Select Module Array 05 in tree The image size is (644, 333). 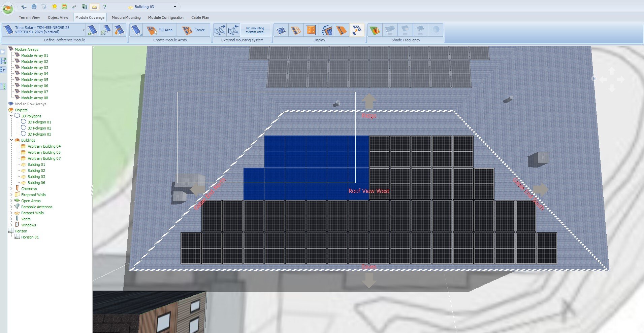[34, 80]
